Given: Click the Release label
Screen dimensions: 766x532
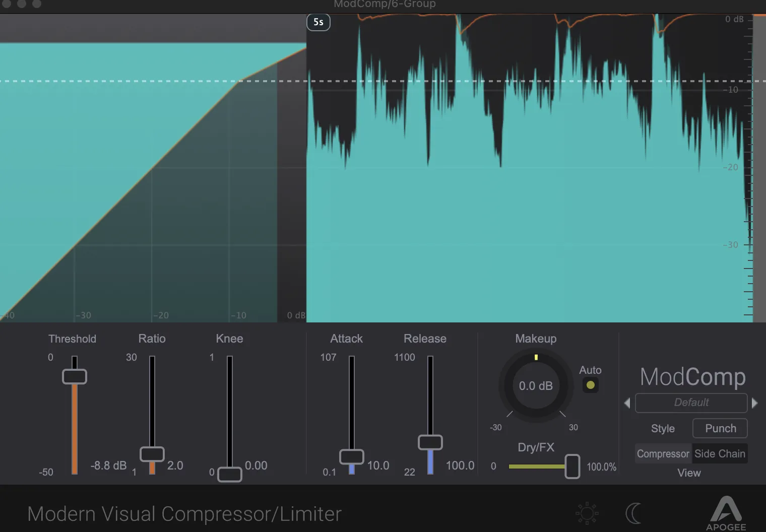Looking at the screenshot, I should tap(425, 339).
